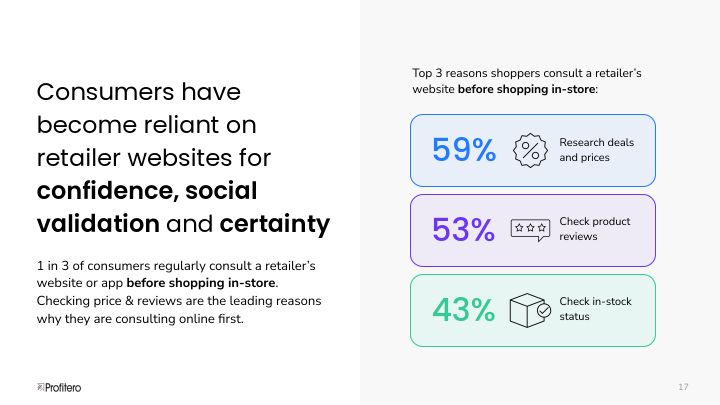Click the box with checkmark icon
This screenshot has height=405, width=720.
tap(530, 310)
